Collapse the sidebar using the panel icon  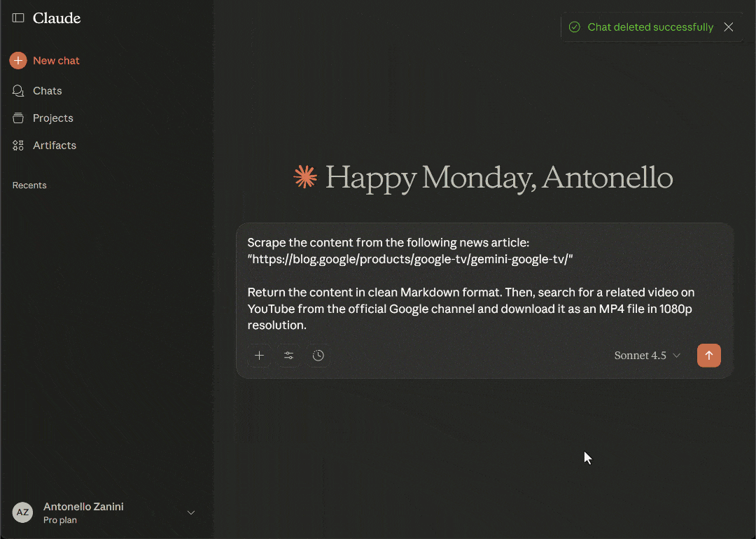pos(18,18)
